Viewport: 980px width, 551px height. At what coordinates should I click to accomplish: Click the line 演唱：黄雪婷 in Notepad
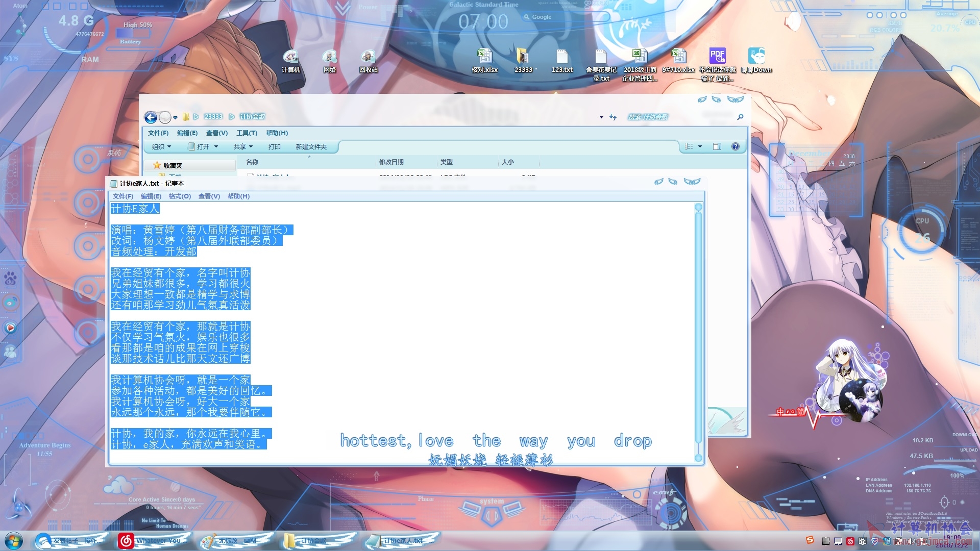tap(202, 230)
